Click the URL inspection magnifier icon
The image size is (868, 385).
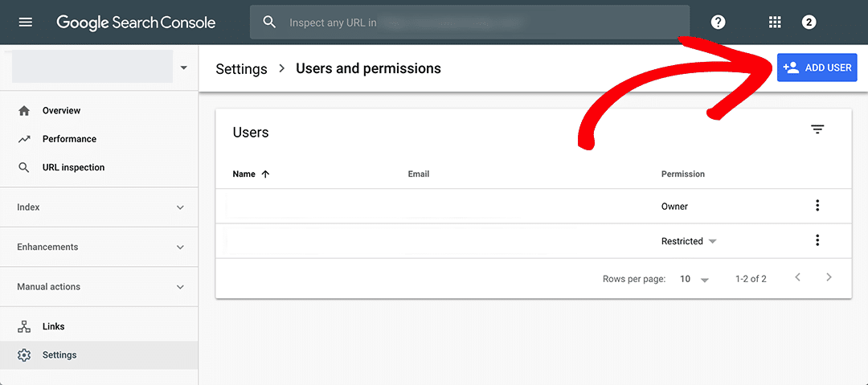click(x=24, y=167)
